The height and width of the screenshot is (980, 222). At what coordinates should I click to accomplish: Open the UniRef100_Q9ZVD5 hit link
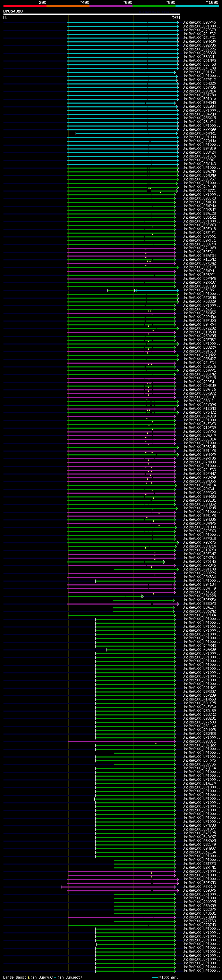coord(199,45)
